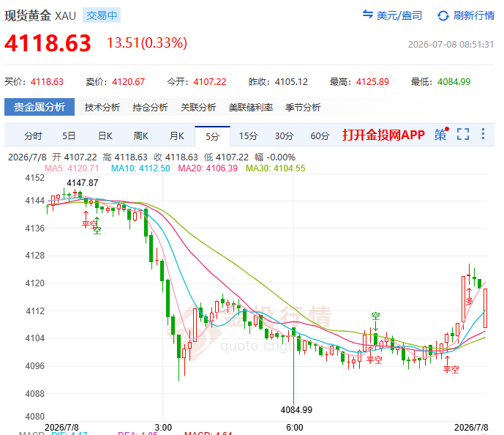
Task: Open the three-dot more options menu
Action: [483, 134]
